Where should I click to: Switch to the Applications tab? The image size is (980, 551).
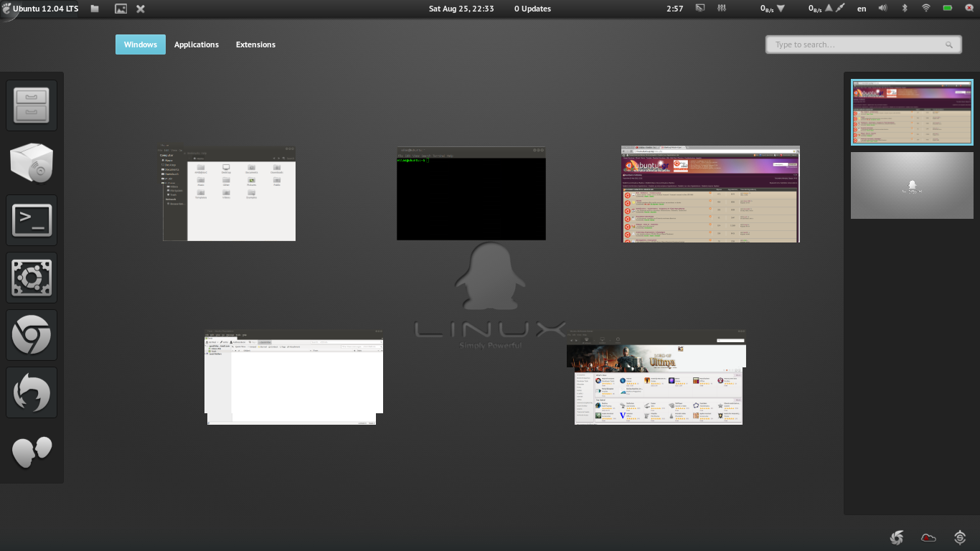197,44
